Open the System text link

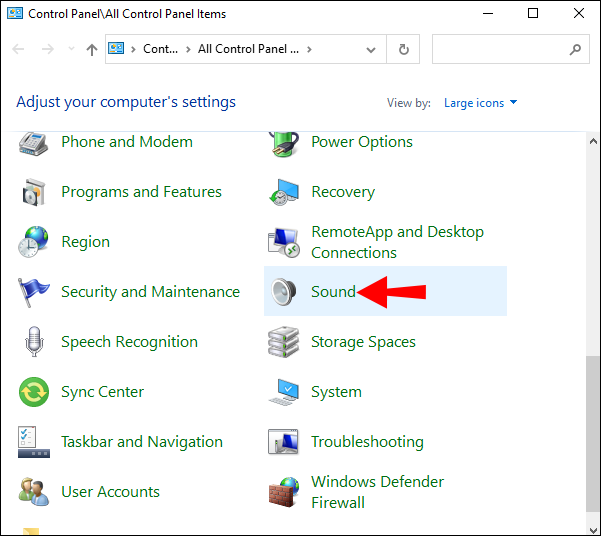pyautogui.click(x=337, y=392)
